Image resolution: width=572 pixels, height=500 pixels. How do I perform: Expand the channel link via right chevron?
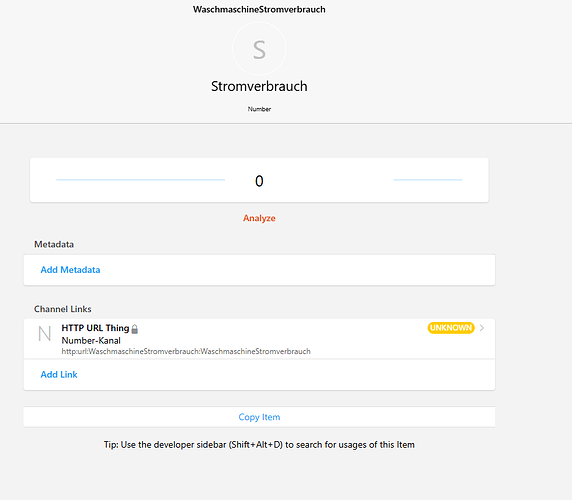click(482, 328)
